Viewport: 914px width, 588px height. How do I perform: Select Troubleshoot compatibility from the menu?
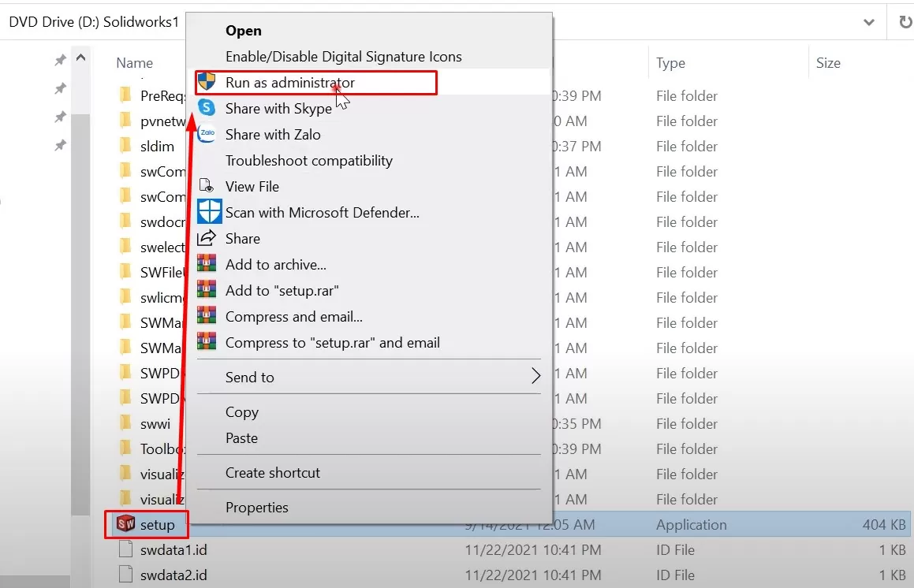coord(309,160)
